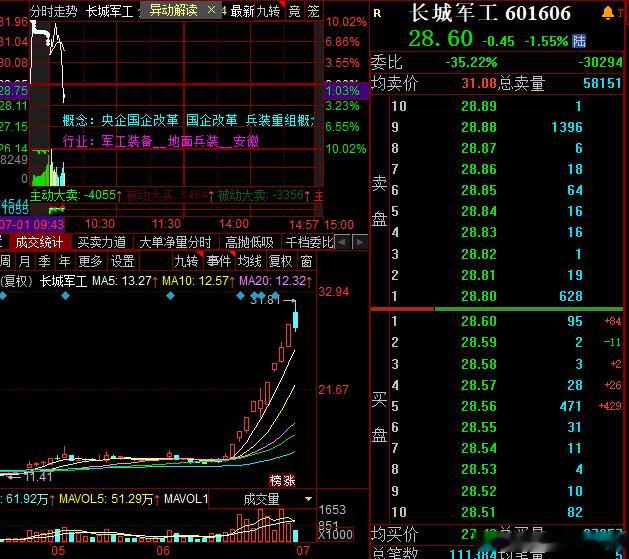The width and height of the screenshot is (629, 559).
Task: Click the sell 6 volume 64
Action: point(574,190)
